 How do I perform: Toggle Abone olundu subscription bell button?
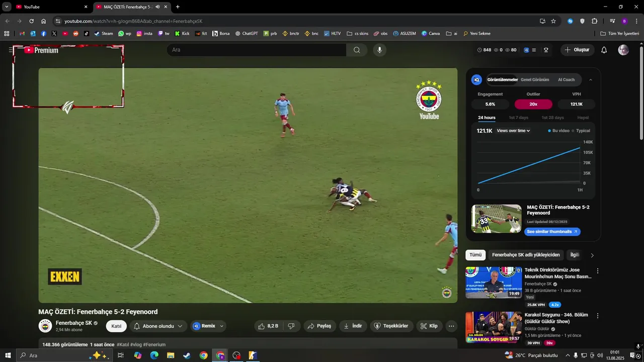point(158,326)
